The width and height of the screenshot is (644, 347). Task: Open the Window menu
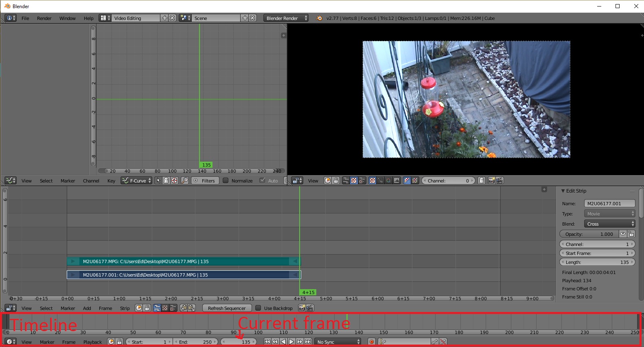(67, 18)
